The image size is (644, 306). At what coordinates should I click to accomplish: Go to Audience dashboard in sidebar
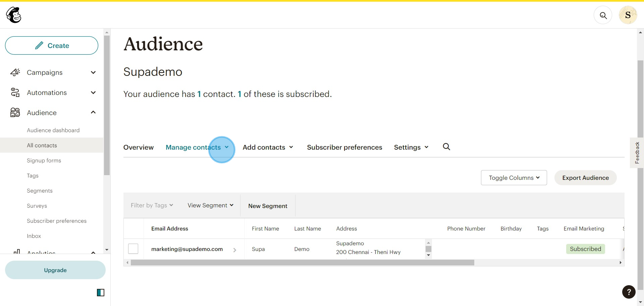point(53,130)
